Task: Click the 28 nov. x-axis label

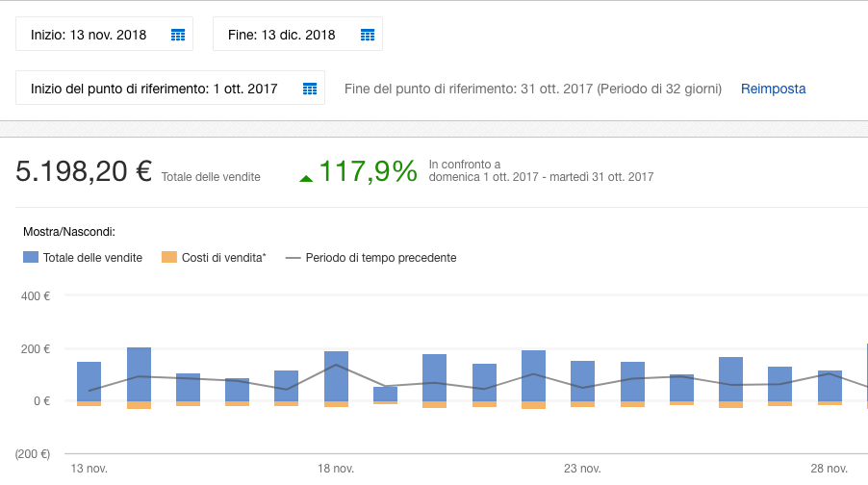Action: pyautogui.click(x=830, y=469)
